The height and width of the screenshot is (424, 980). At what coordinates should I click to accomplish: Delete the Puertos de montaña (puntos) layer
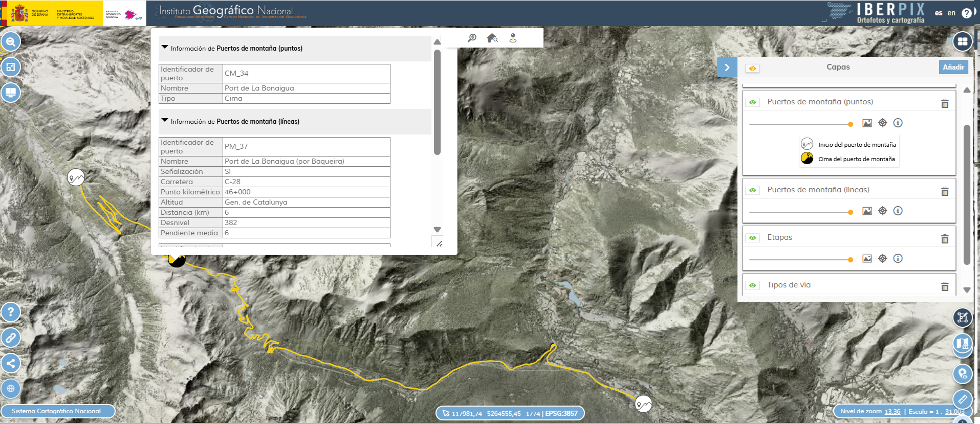coord(945,103)
